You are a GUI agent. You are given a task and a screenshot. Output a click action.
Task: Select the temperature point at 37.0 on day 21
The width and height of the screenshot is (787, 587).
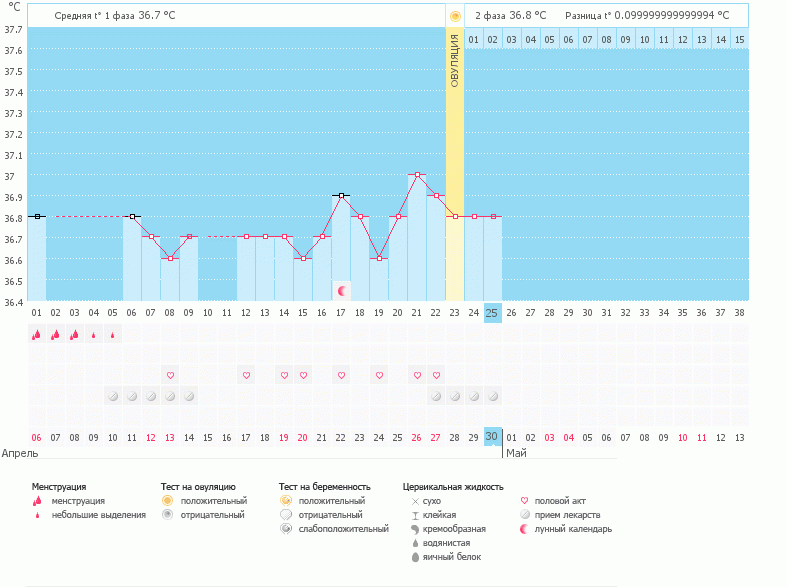click(418, 174)
